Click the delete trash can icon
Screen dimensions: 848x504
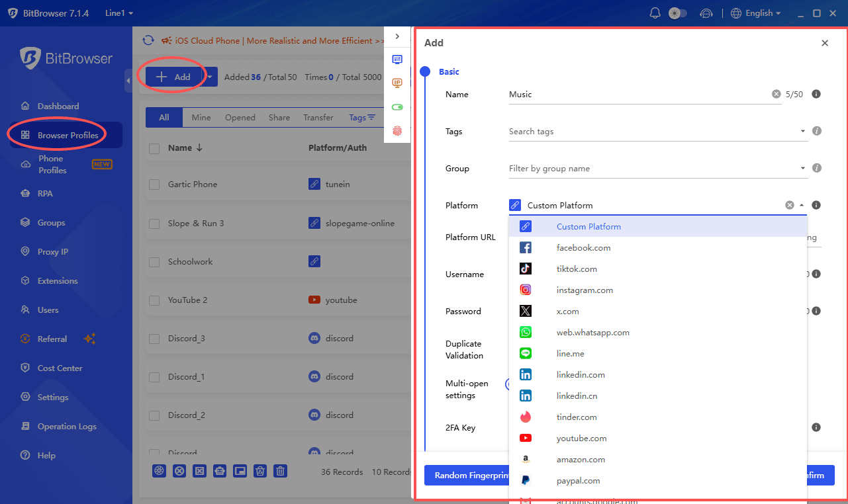[281, 471]
